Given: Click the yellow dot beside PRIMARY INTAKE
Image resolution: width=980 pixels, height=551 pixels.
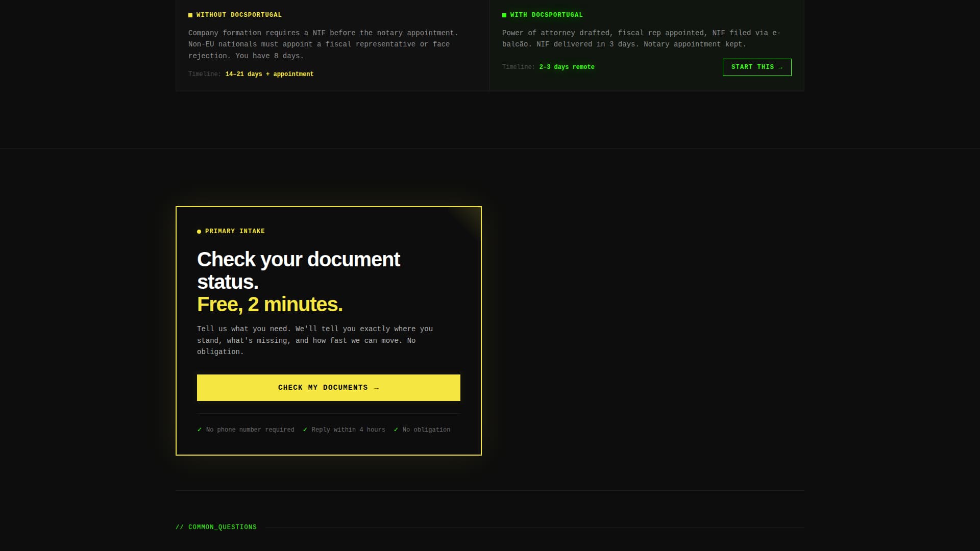Looking at the screenshot, I should pyautogui.click(x=199, y=232).
